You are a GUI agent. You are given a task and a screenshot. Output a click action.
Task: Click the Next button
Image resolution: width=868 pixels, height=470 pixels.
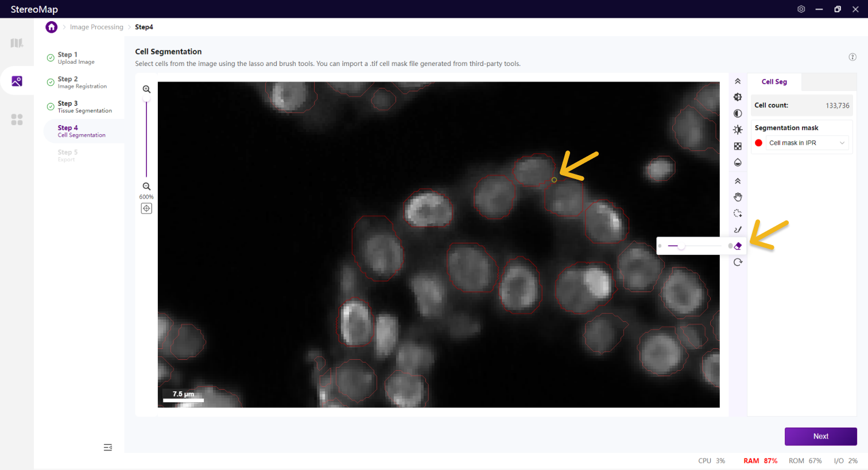click(820, 436)
